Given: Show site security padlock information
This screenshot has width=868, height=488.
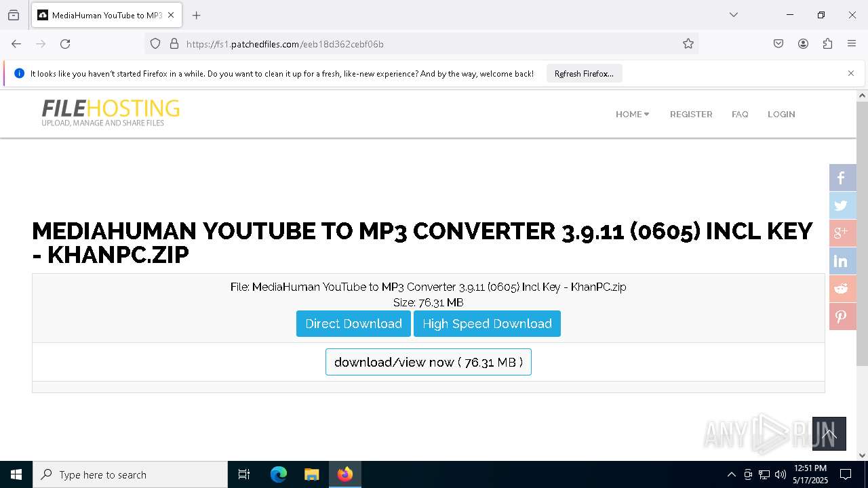Looking at the screenshot, I should [174, 44].
